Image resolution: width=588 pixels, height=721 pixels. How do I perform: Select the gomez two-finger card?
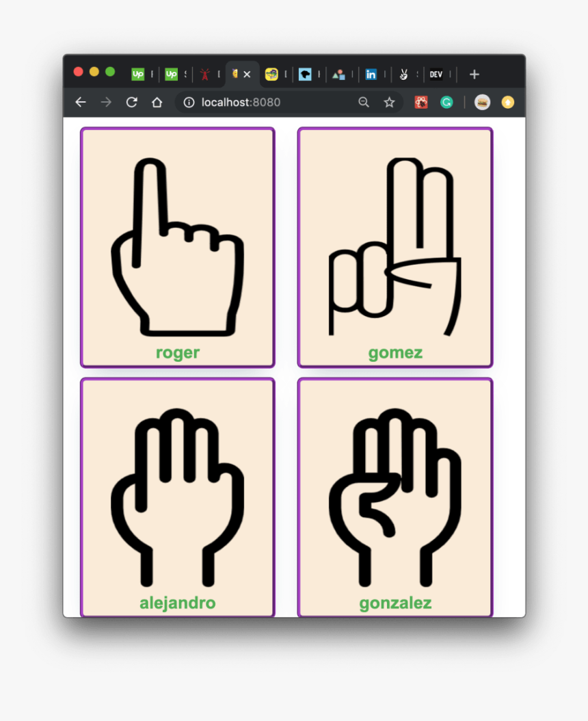coord(395,247)
